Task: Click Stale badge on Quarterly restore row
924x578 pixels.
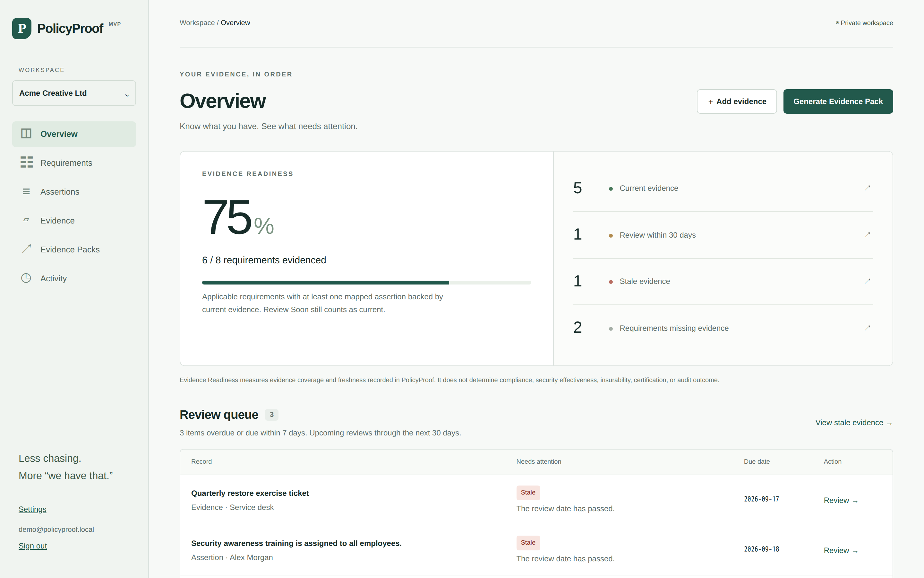Action: click(528, 493)
